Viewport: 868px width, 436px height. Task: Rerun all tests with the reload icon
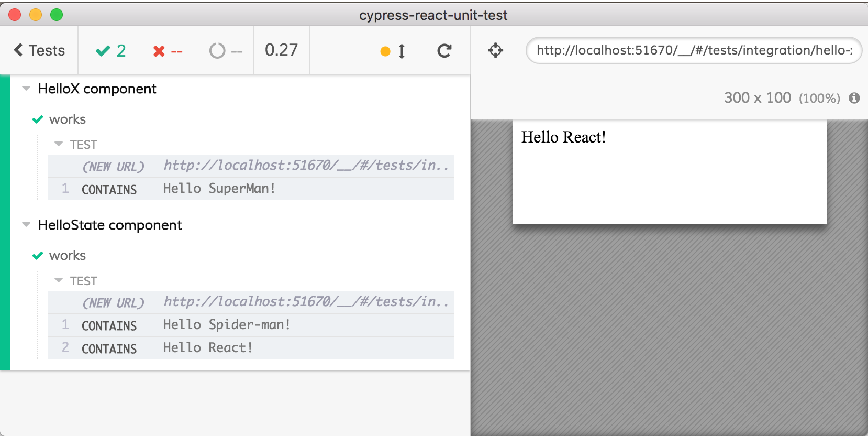[x=444, y=51]
